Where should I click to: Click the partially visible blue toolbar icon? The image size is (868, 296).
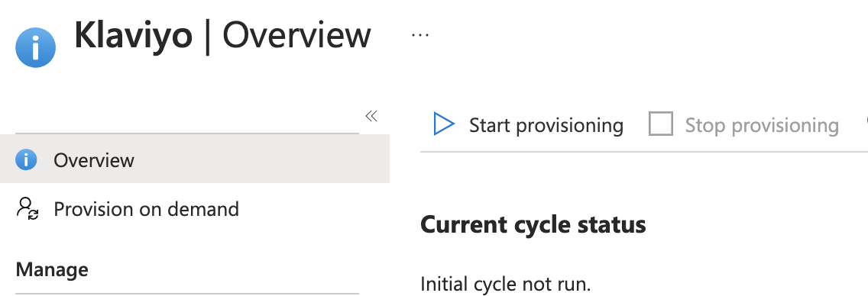coord(866,124)
